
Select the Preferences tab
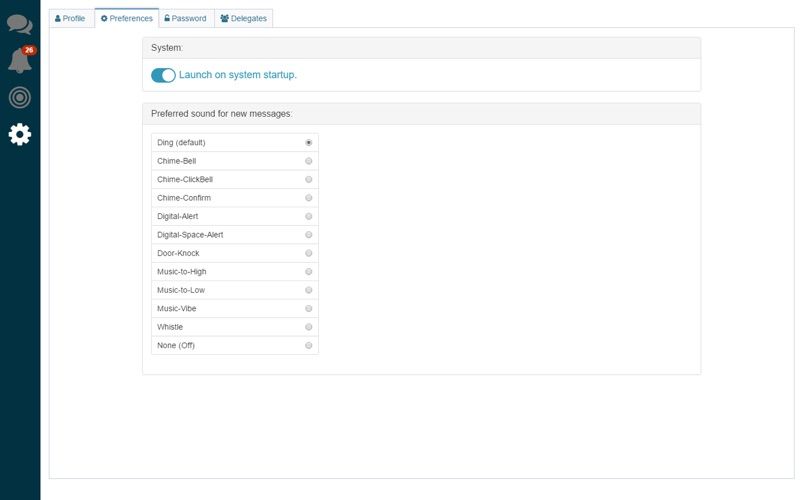tap(127, 18)
